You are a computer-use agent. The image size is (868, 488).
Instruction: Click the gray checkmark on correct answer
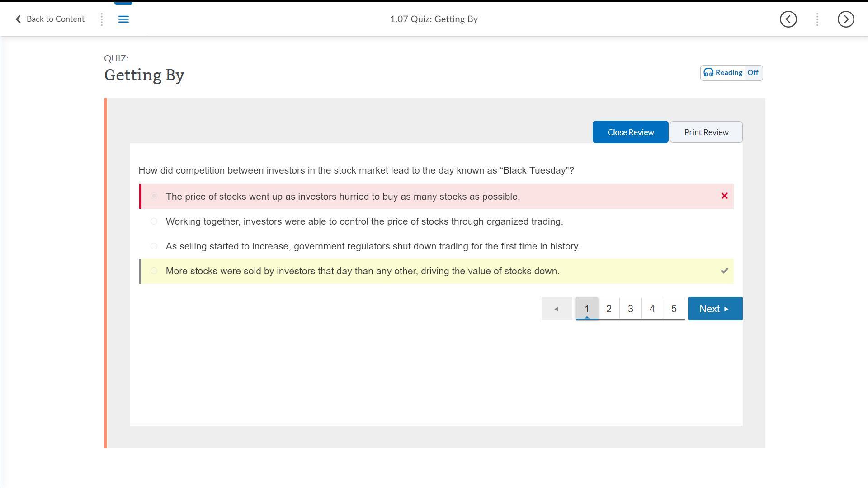coord(724,271)
